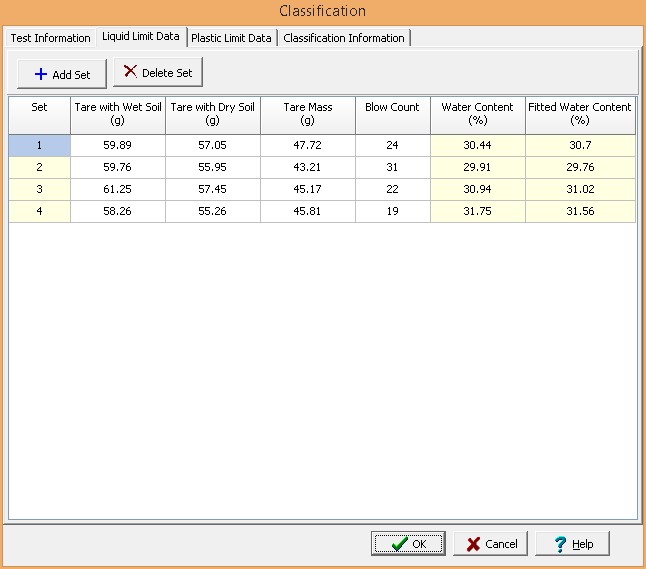Click the Set column header
The image size is (646, 569).
point(39,114)
